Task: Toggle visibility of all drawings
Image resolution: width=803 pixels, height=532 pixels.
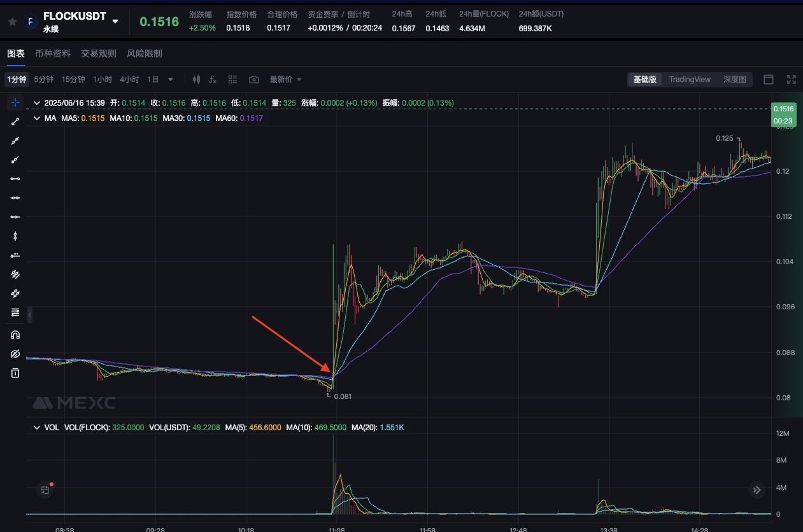Action: tap(15, 354)
